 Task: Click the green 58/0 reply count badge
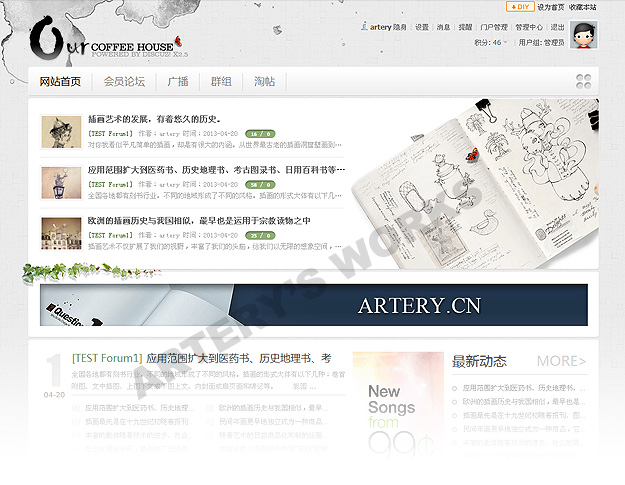260,184
